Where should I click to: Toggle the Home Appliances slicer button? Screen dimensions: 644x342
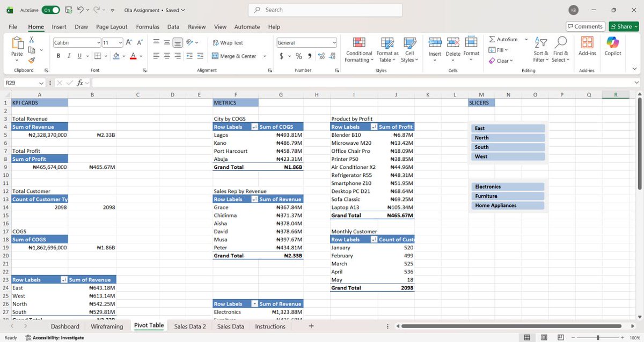point(508,205)
